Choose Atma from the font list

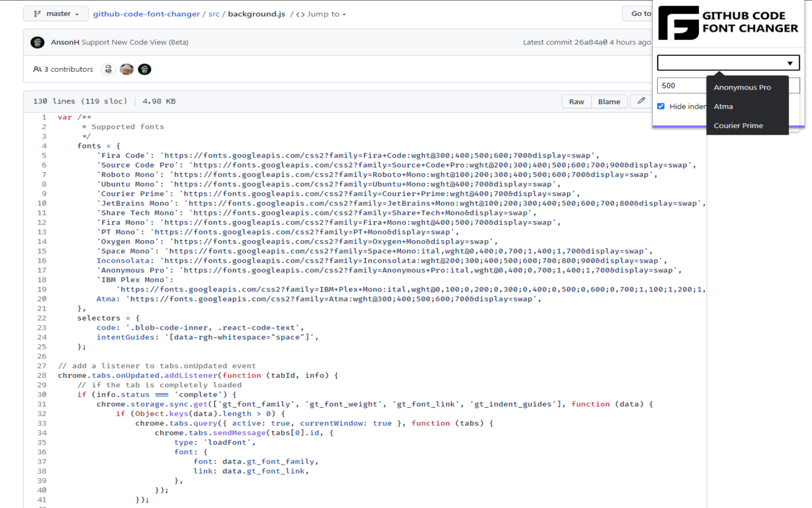point(747,107)
